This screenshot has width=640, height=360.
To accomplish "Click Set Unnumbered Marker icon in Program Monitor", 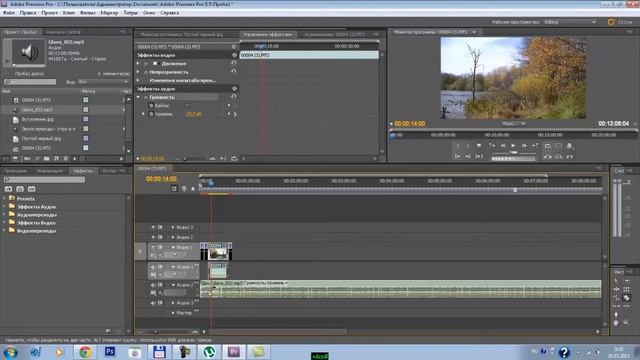I will pyautogui.click(x=479, y=146).
